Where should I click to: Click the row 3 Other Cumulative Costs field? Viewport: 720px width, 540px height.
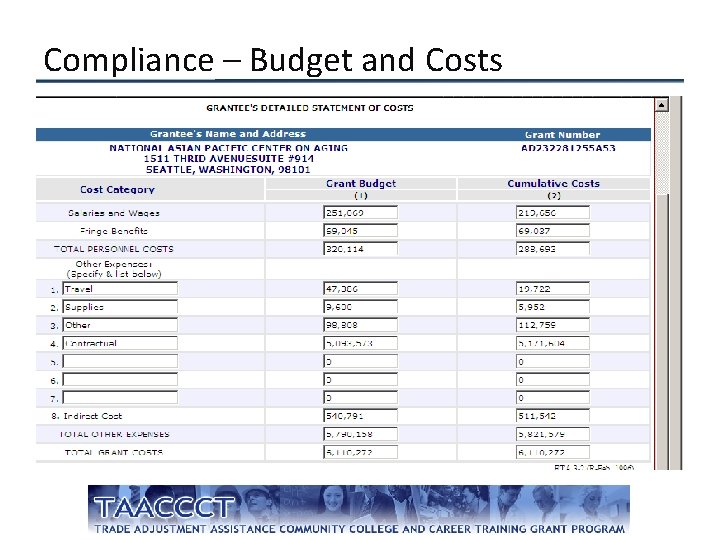[553, 325]
